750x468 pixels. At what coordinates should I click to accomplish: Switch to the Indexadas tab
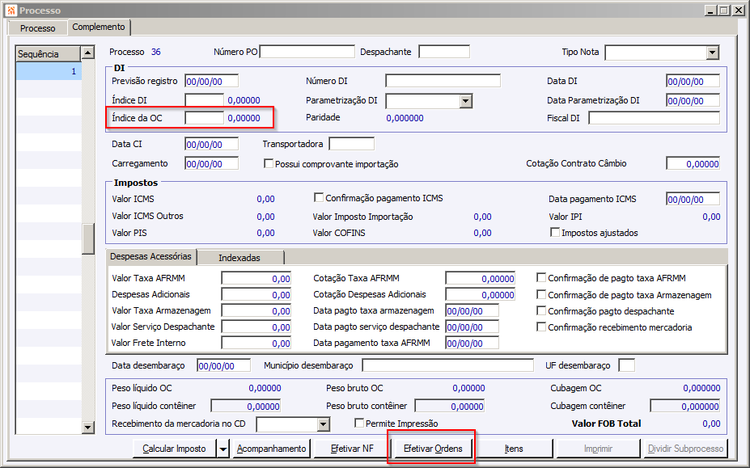(x=240, y=257)
